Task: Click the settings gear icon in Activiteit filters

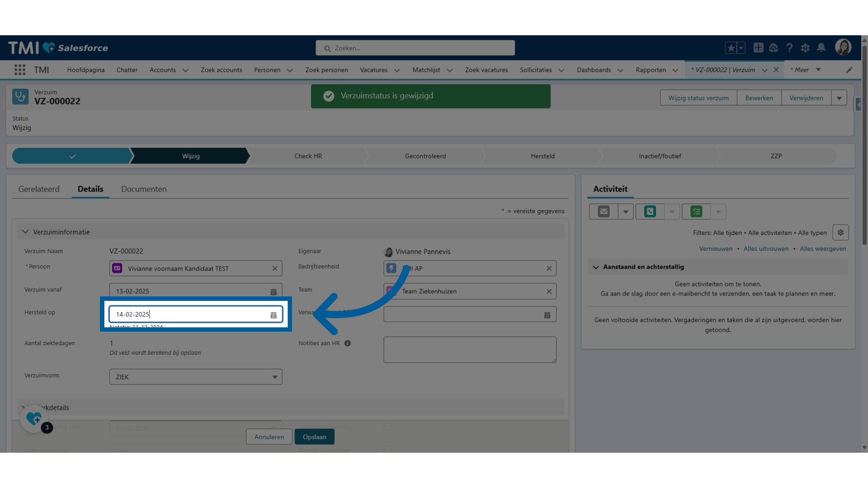Action: 841,232
